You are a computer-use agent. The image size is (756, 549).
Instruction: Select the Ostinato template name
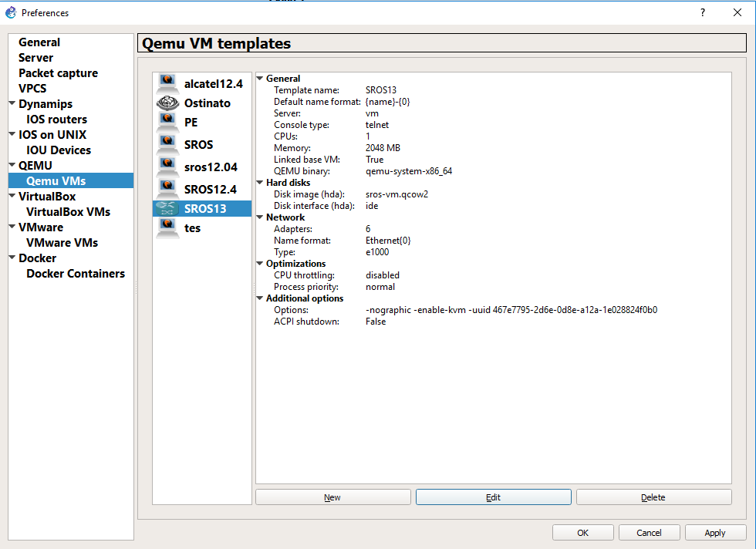tap(208, 103)
